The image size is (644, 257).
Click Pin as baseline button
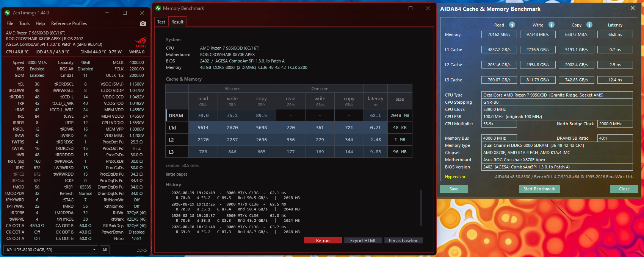coord(404,240)
